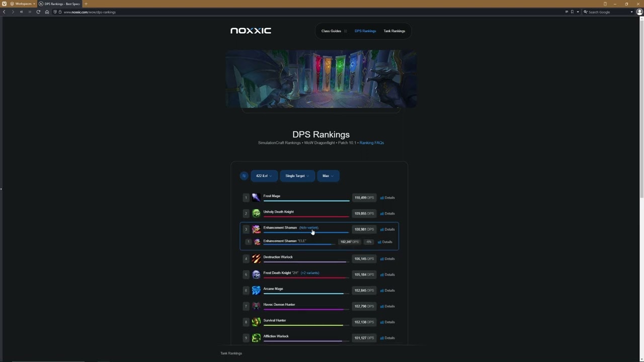Open the Workspaces dropdown
The width and height of the screenshot is (644, 362).
coord(23,4)
